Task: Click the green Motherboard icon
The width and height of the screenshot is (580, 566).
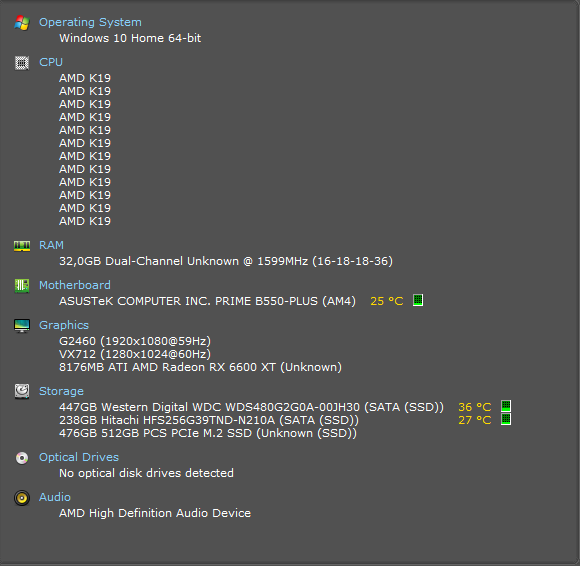Action: pos(22,286)
